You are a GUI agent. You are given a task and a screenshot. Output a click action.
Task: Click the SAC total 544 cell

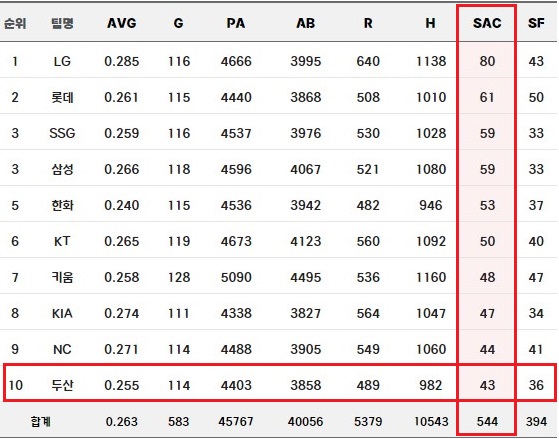(x=487, y=422)
